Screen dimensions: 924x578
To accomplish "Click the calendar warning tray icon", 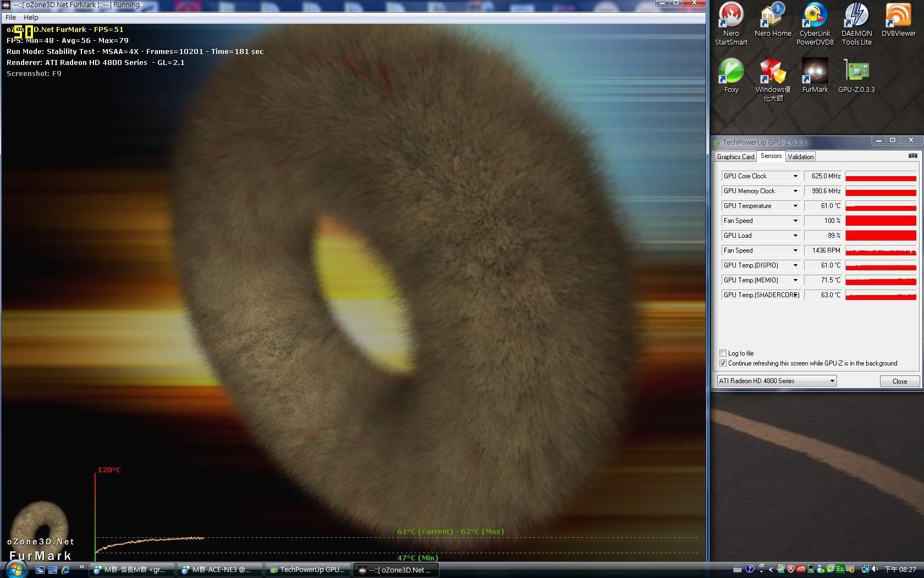I will tap(850, 569).
